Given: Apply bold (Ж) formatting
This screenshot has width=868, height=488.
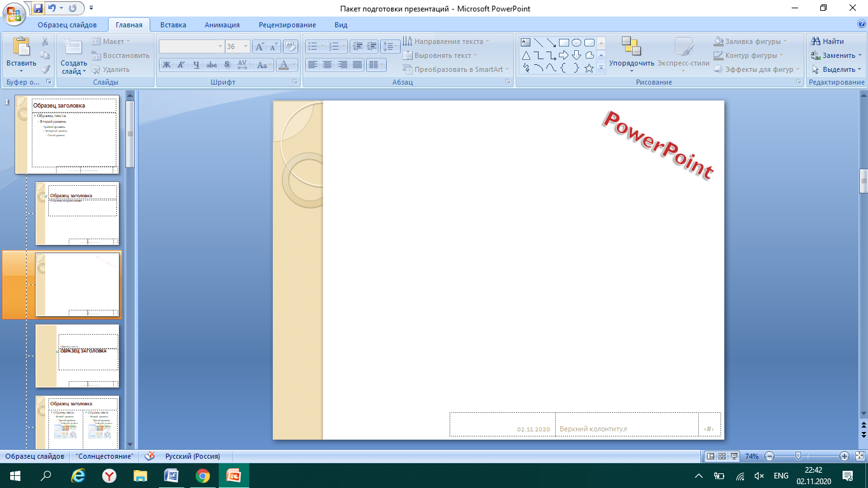Looking at the screenshot, I should 166,65.
